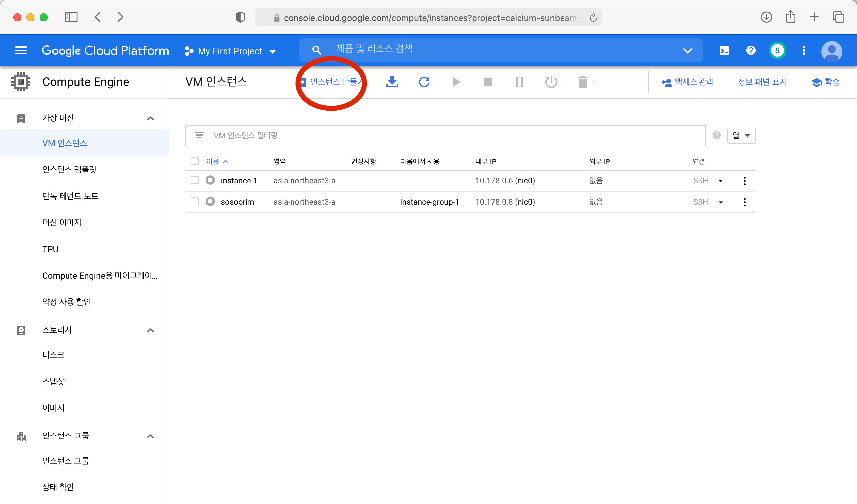The width and height of the screenshot is (857, 504).
Task: Check the sosoorim row checkbox
Action: [195, 201]
